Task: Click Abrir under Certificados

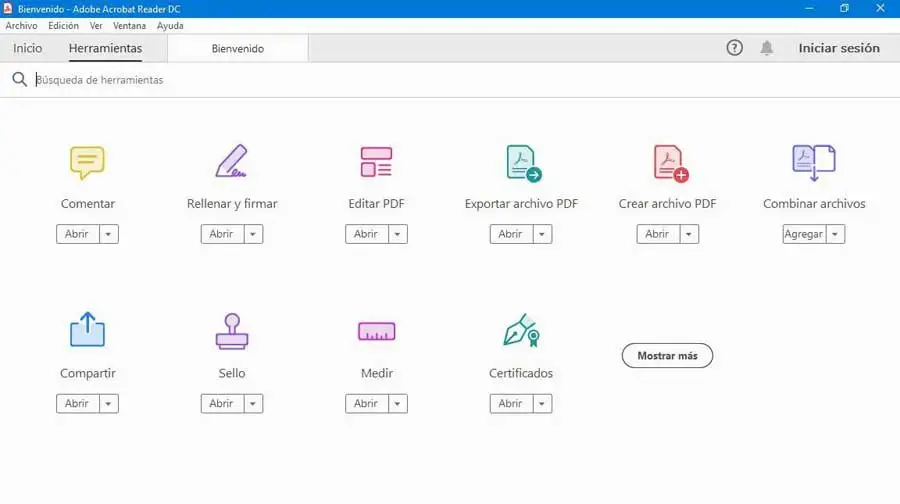Action: click(511, 404)
